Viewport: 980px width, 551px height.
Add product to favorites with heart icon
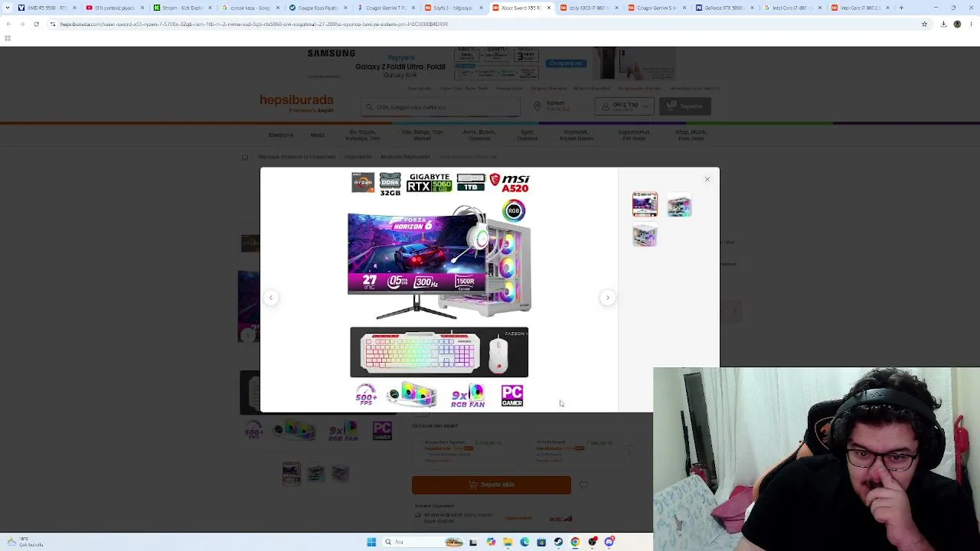[583, 484]
